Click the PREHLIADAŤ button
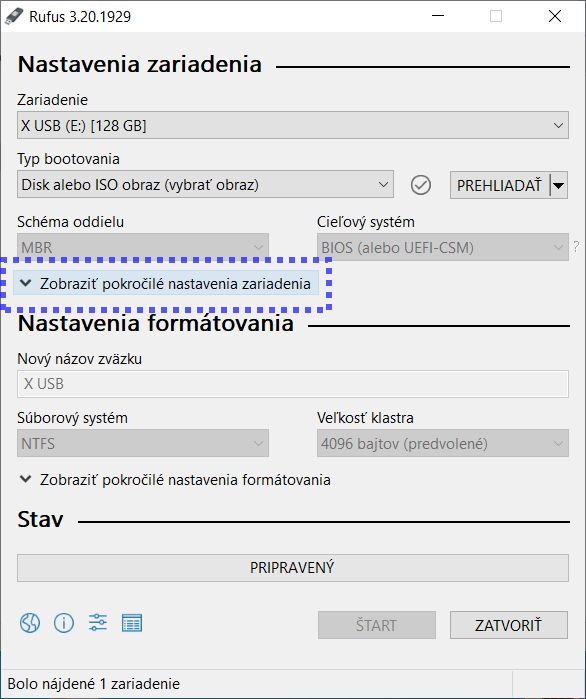 [500, 185]
